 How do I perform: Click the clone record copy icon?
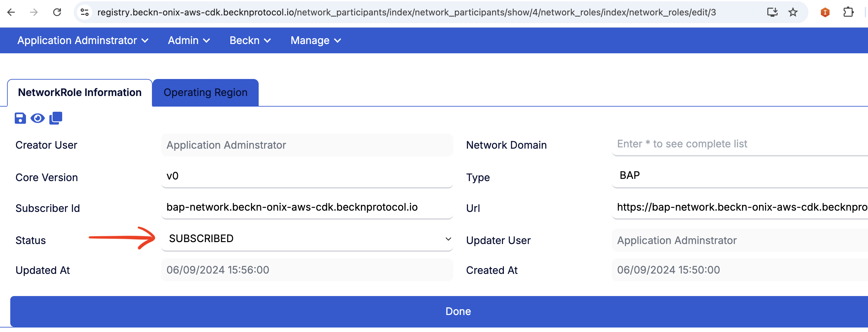pyautogui.click(x=55, y=118)
